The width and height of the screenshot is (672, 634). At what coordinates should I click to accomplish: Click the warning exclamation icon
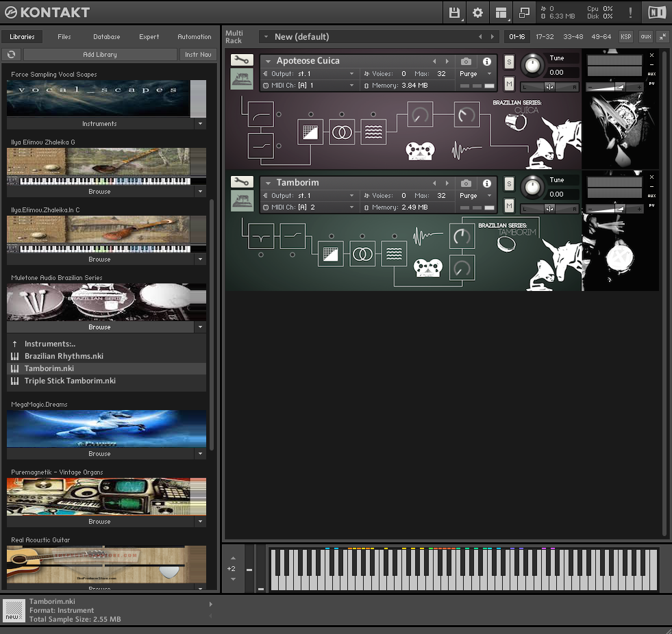click(x=630, y=13)
